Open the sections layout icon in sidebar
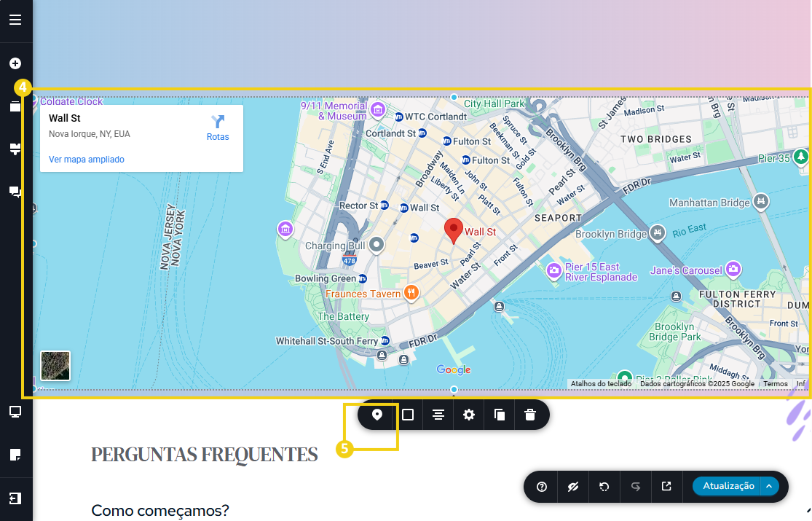 click(15, 149)
